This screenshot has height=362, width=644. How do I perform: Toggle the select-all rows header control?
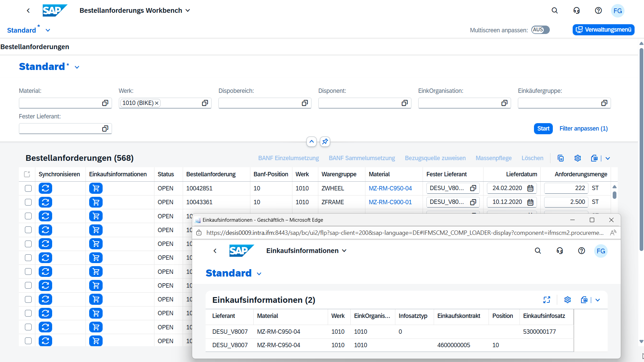[27, 174]
